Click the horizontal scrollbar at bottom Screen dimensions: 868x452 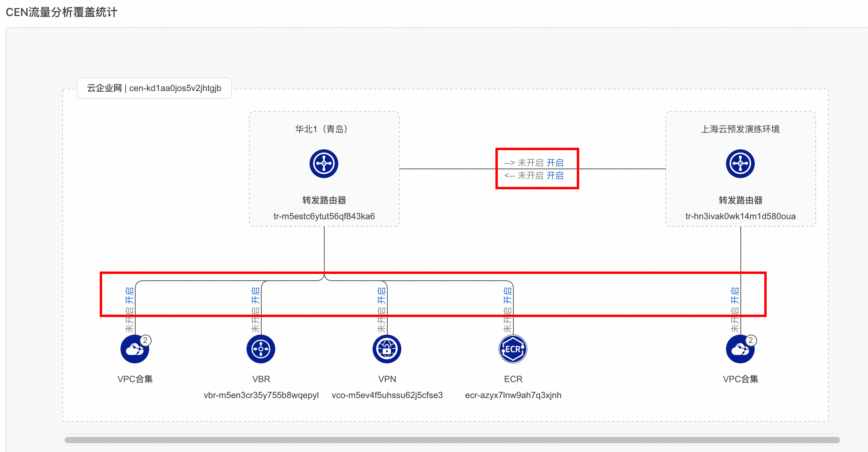[x=452, y=440]
